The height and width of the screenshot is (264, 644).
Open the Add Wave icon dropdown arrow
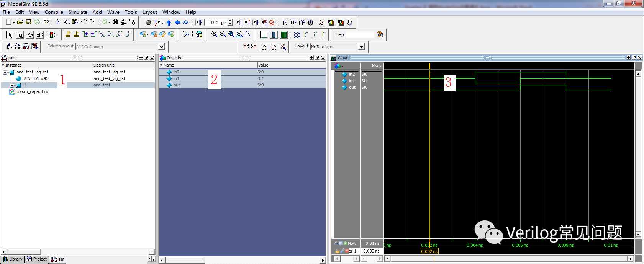coord(147,34)
